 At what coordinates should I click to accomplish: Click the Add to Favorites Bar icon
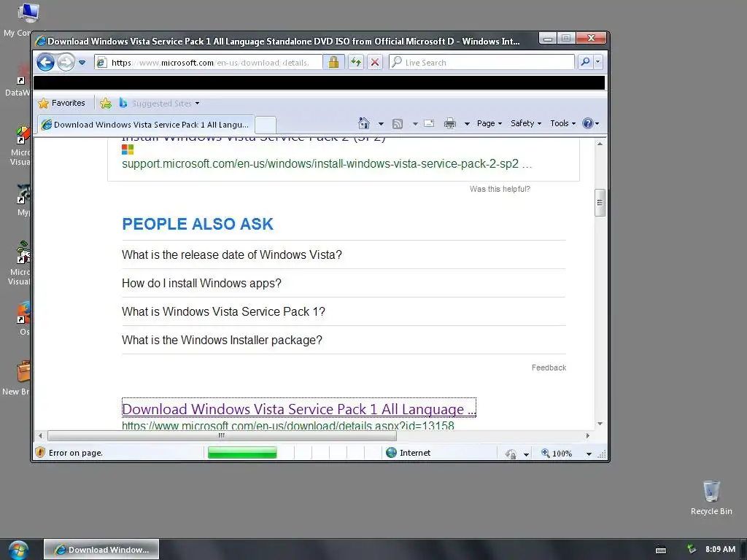point(106,103)
